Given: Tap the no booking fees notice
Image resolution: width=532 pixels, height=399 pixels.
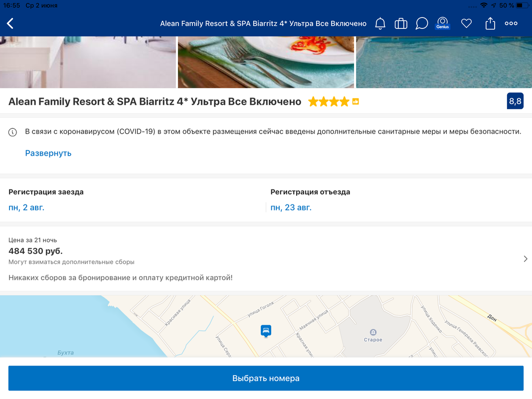Looking at the screenshot, I should click(121, 277).
